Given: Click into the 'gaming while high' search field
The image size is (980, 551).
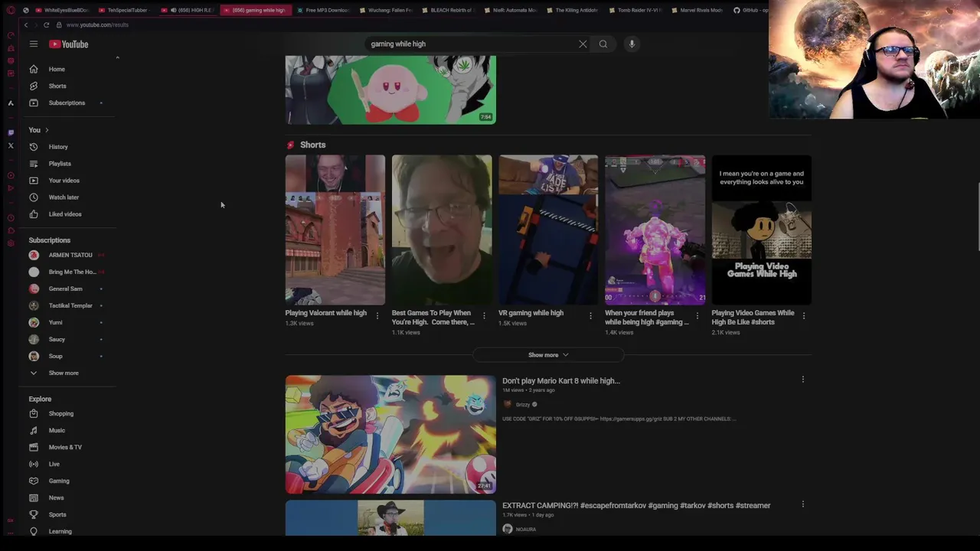Looking at the screenshot, I should pos(471,44).
